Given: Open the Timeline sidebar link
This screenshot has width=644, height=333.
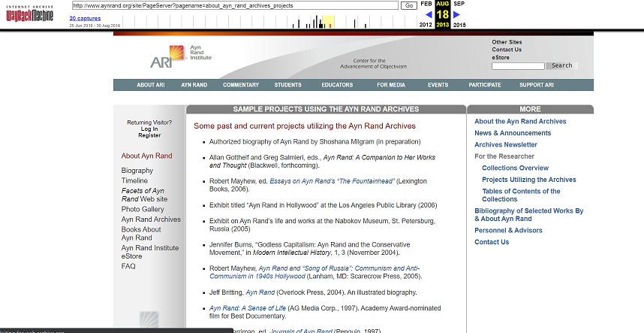Looking at the screenshot, I should pos(134,180).
